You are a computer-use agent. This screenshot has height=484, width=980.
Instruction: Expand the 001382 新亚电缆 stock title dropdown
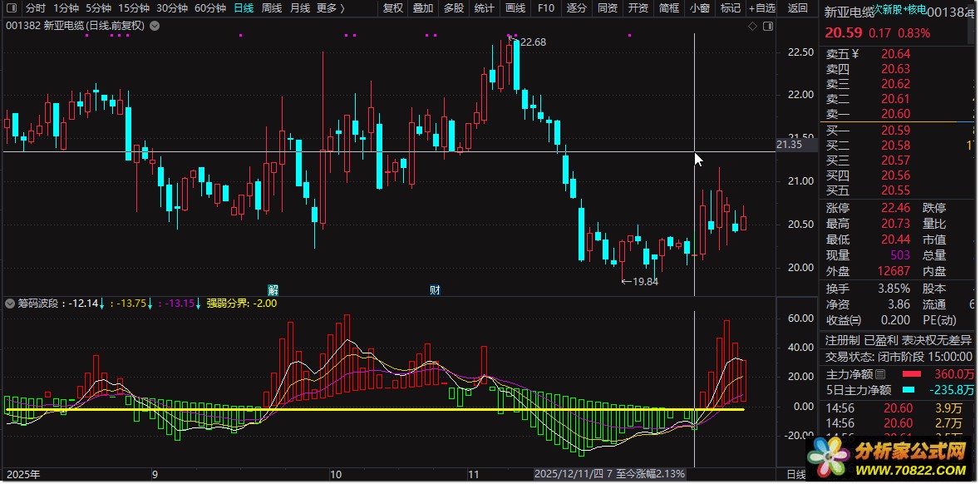click(155, 27)
